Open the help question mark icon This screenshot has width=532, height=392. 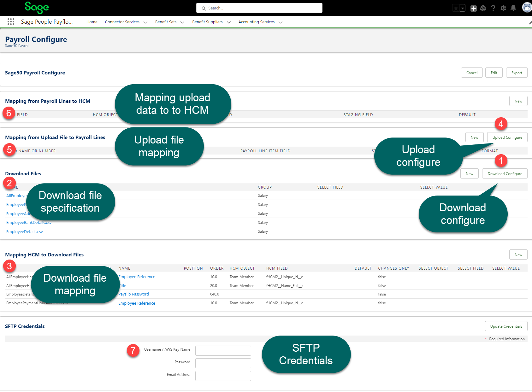point(493,8)
